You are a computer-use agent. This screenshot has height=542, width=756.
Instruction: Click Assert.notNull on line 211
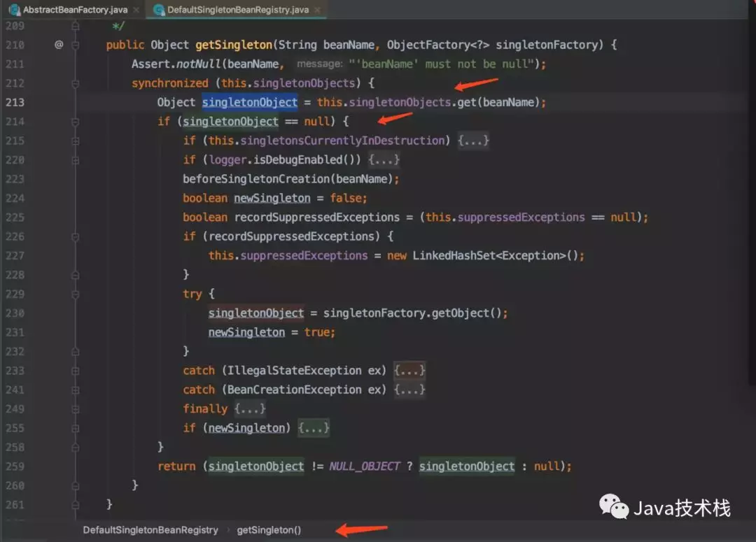[x=176, y=64]
